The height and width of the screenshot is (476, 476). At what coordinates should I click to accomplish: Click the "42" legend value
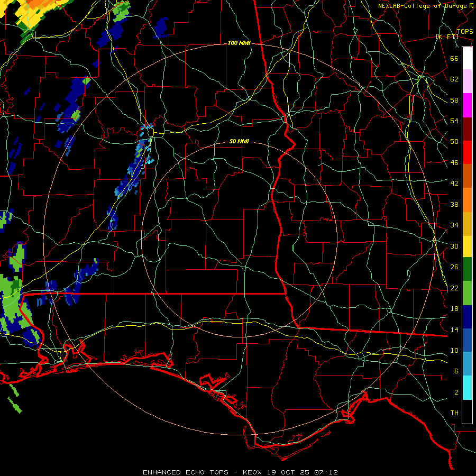[454, 183]
